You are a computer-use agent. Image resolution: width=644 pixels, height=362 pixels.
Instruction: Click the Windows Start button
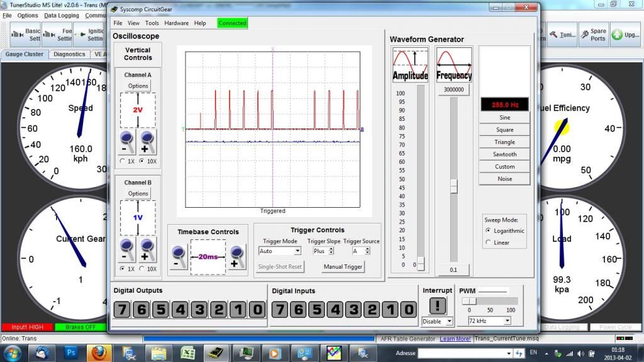(12, 353)
